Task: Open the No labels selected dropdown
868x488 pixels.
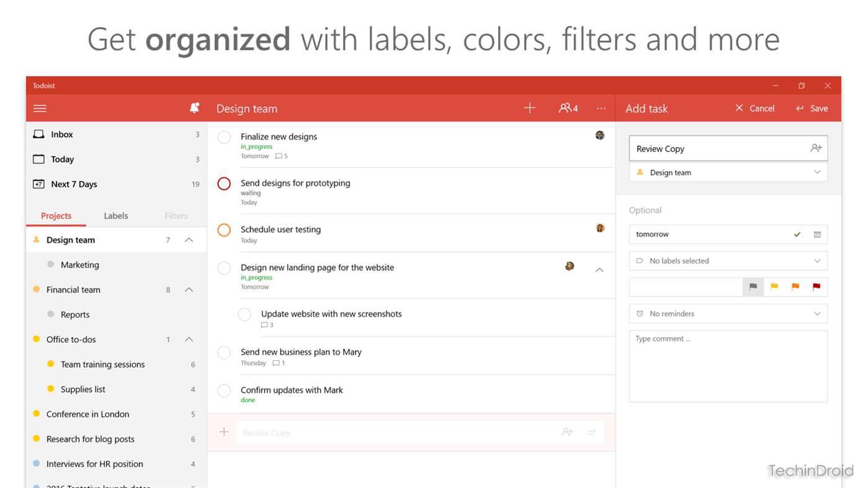Action: 728,261
